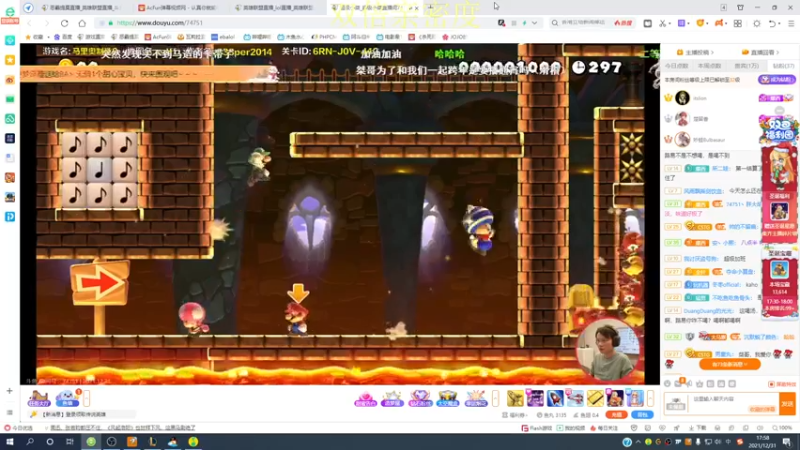800x450 pixels.
Task: Open the Windows Task View
Action: pyautogui.click(x=70, y=442)
